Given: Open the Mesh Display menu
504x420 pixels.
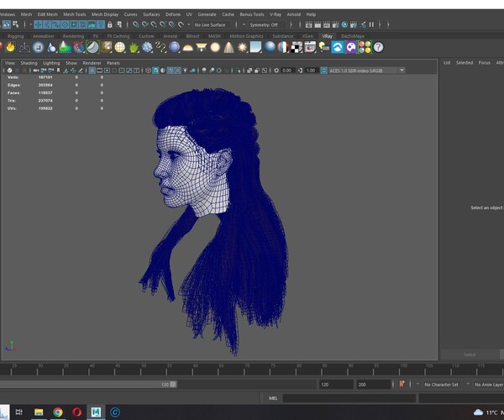Looking at the screenshot, I should pyautogui.click(x=105, y=14).
